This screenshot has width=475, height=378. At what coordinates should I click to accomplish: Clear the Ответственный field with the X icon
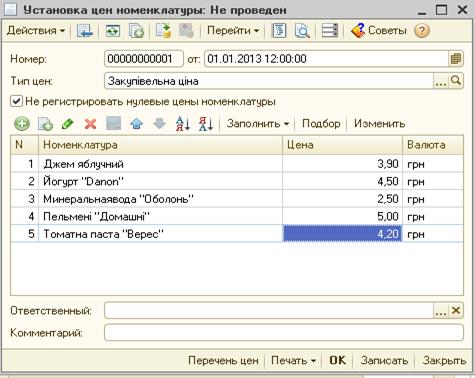456,311
